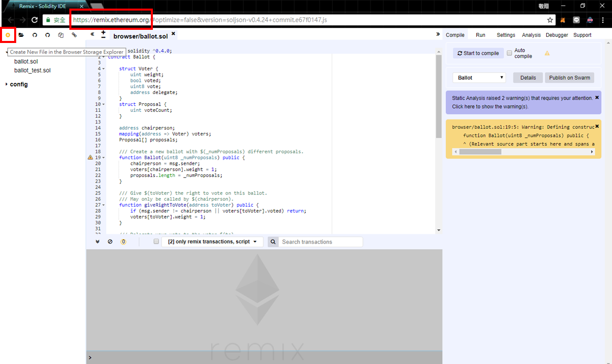Image resolution: width=612 pixels, height=364 pixels.
Task: Click the first GitHub gist icon
Action: pos(34,35)
